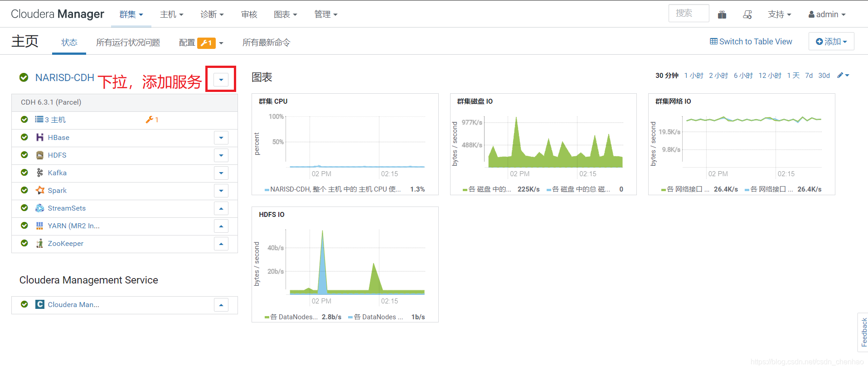Open the HDFS actions dropdown
This screenshot has height=370, width=868.
pos(221,155)
